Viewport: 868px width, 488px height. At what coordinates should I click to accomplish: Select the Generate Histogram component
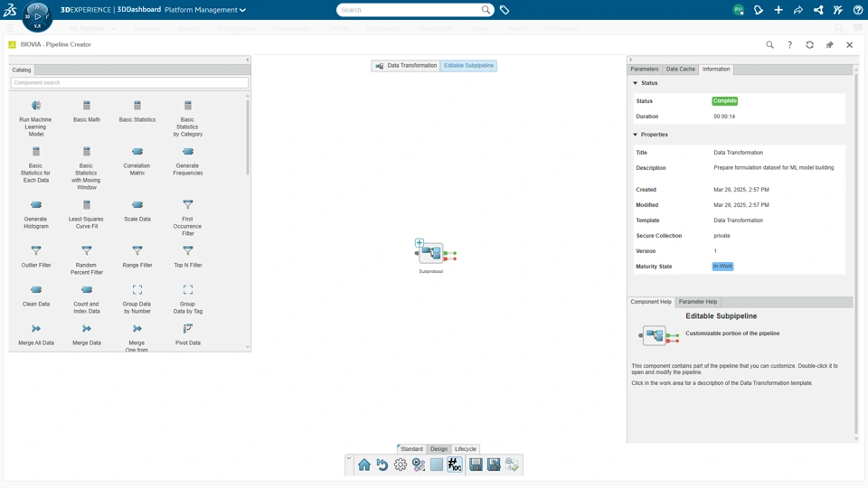tap(36, 214)
